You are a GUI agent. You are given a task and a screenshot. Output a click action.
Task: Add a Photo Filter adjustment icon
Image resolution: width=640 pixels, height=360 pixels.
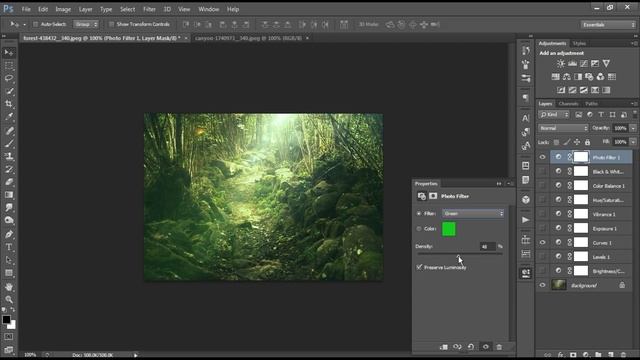[x=589, y=77]
